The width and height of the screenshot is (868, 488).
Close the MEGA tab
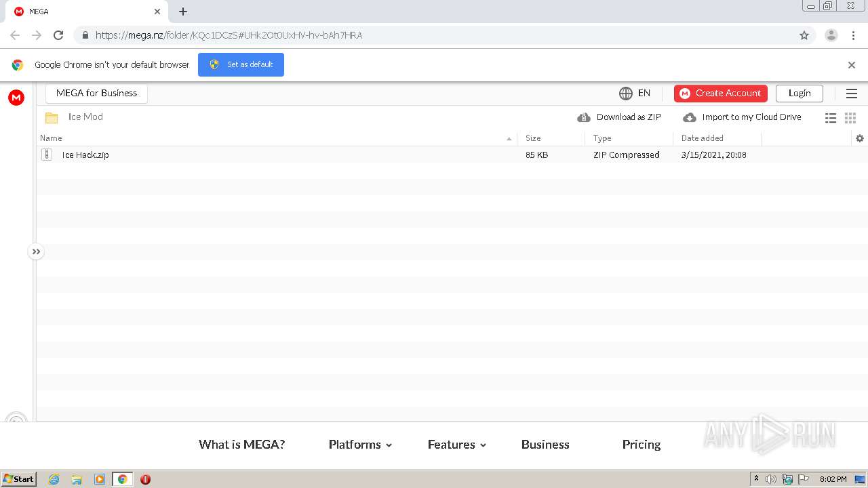157,12
